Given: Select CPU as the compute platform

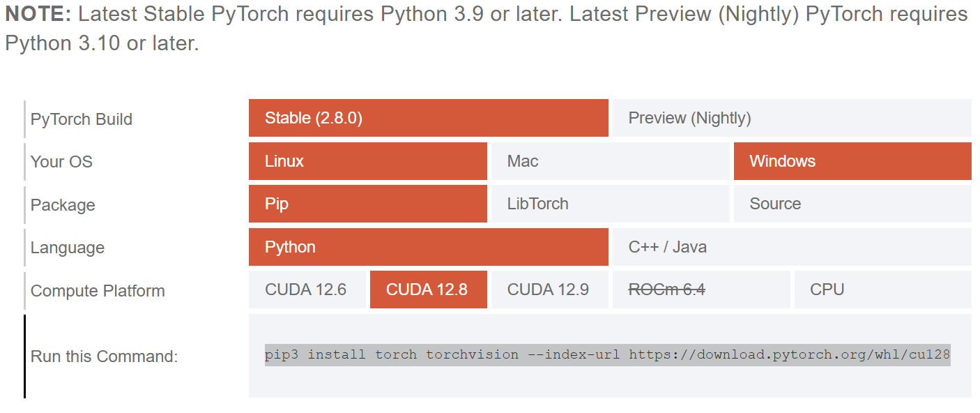Looking at the screenshot, I should [882, 290].
